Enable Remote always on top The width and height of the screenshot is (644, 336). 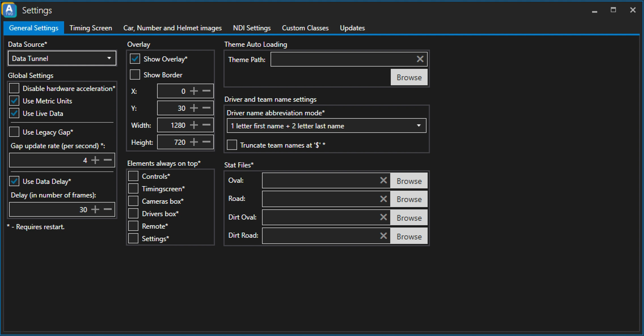click(x=133, y=226)
